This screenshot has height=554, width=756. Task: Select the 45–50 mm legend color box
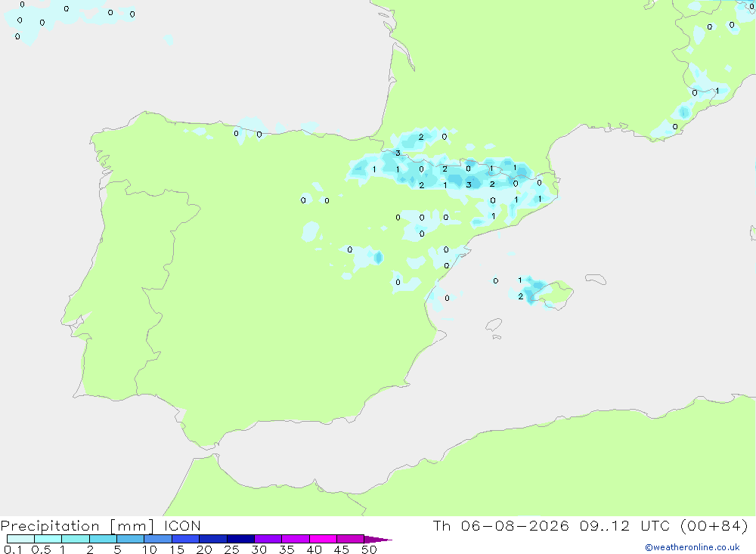pyautogui.click(x=351, y=539)
